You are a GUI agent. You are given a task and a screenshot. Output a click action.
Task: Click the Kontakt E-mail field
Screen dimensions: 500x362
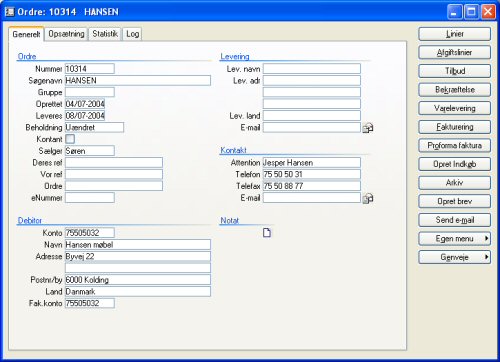[x=312, y=198]
